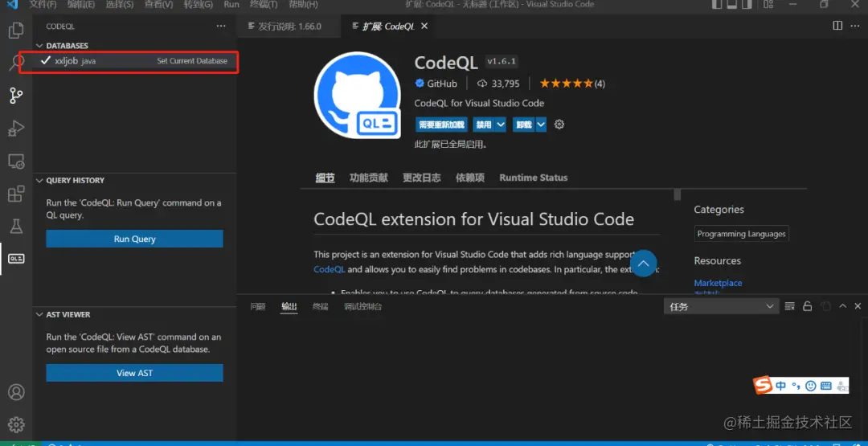Switch to the 调试控制台 debug console tab

(362, 306)
